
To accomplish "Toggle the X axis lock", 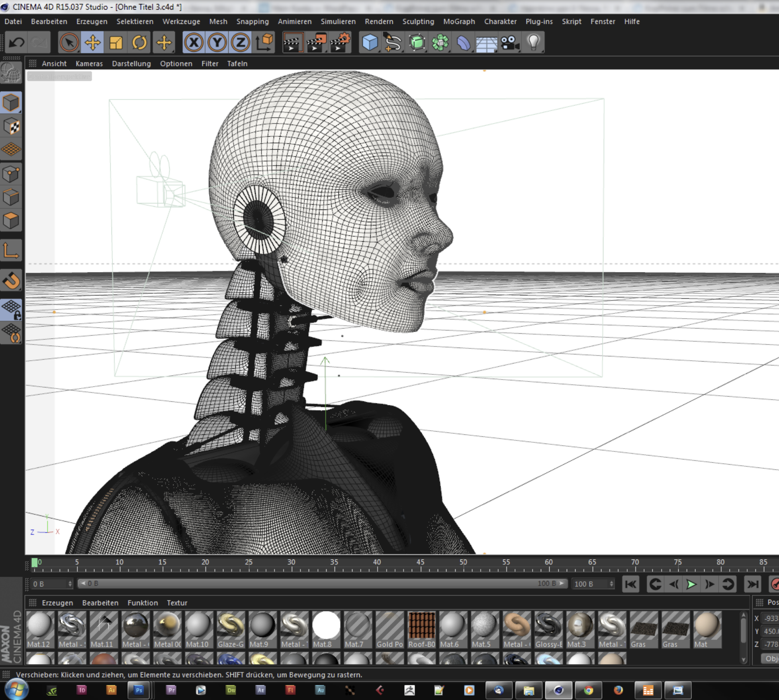I will point(194,43).
